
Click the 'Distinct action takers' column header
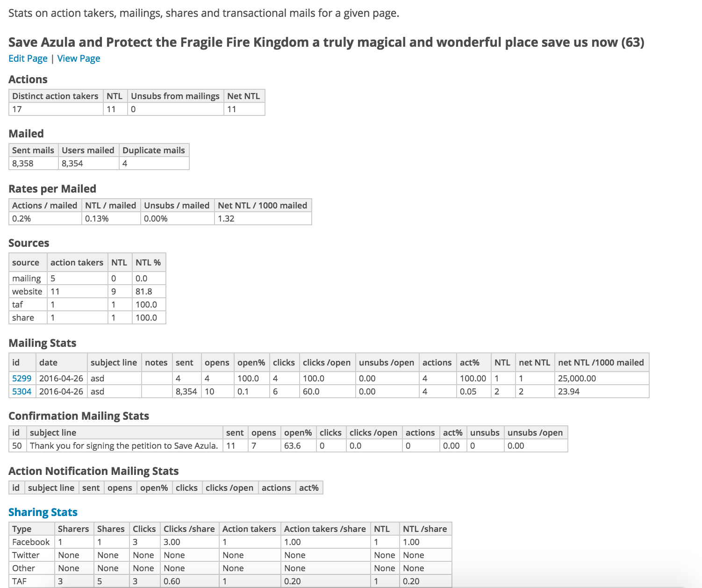[x=55, y=96]
